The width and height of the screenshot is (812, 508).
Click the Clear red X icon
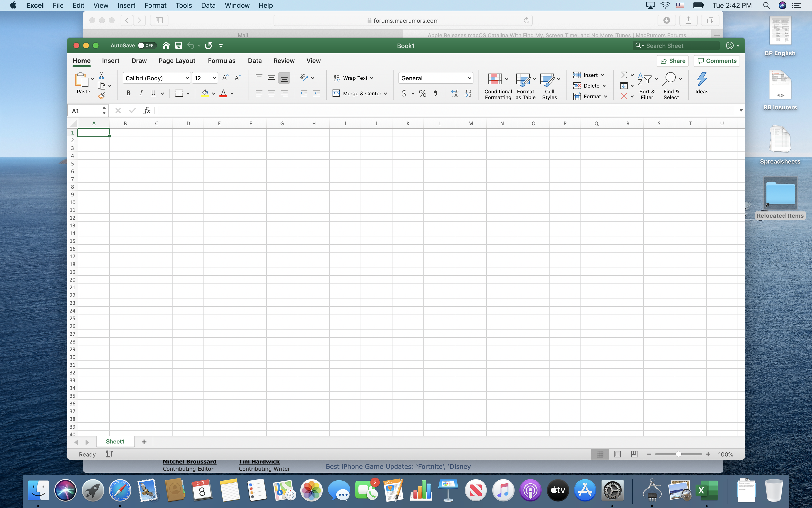[624, 97]
